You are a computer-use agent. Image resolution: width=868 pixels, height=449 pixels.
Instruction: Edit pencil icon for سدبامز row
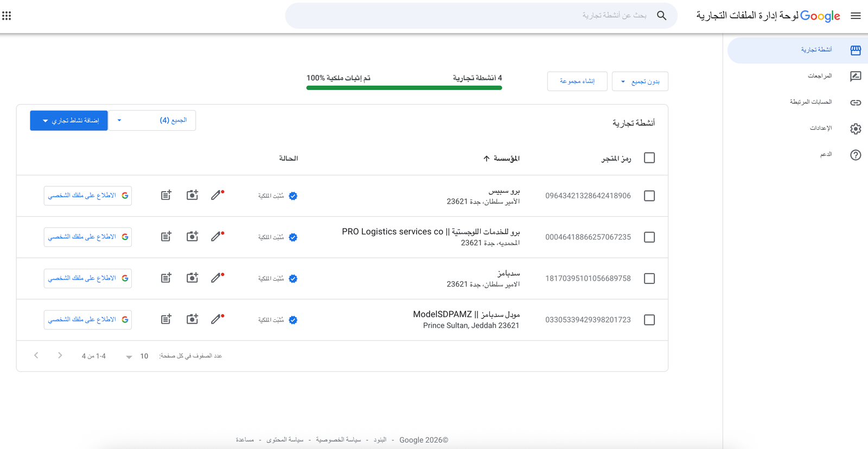tap(217, 277)
